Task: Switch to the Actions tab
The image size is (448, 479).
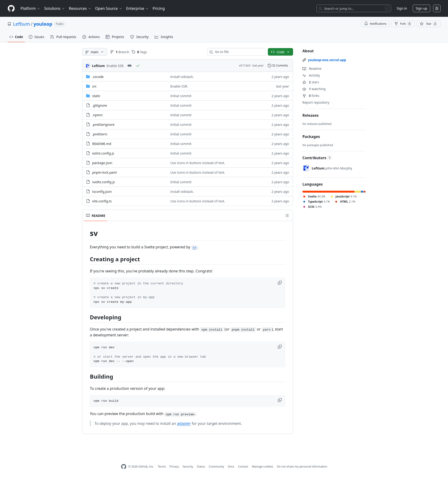Action: (x=91, y=37)
